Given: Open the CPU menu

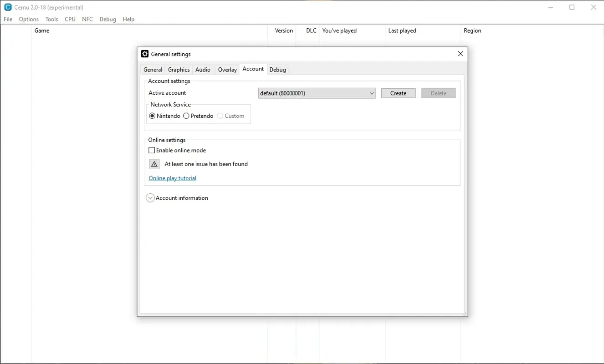Looking at the screenshot, I should 70,19.
